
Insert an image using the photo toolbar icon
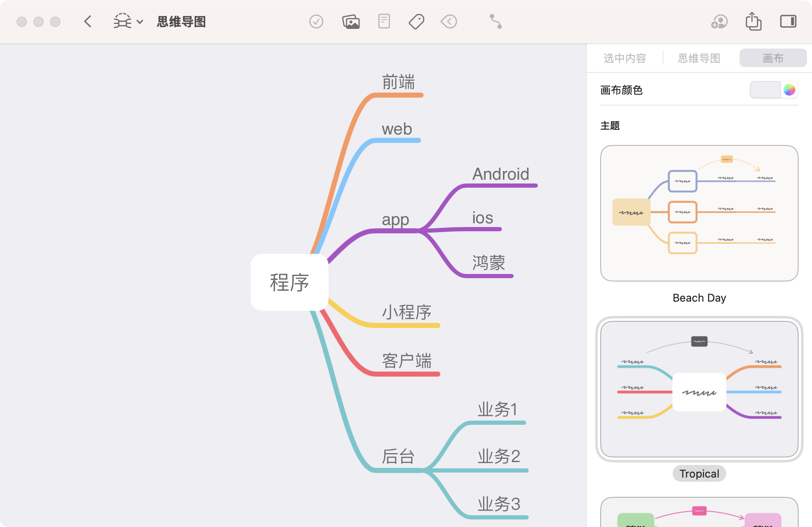point(351,21)
